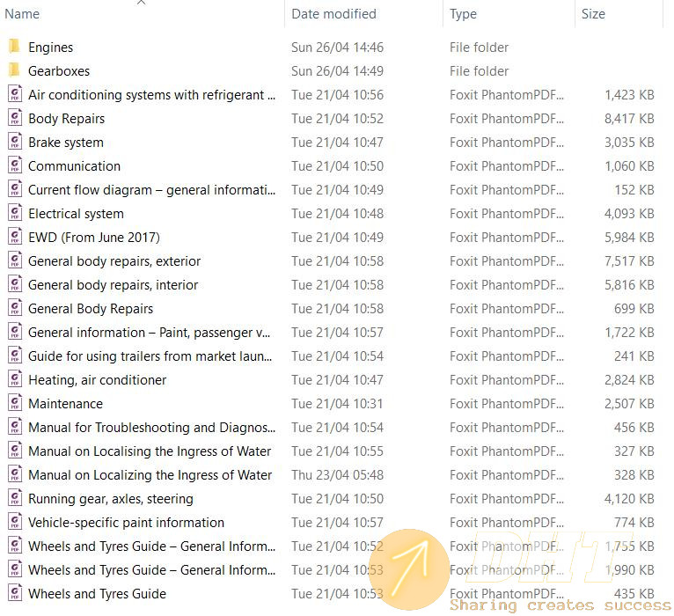Select the General body repairs, exterior file
Image resolution: width=674 pixels, height=616 pixels.
[x=114, y=260]
